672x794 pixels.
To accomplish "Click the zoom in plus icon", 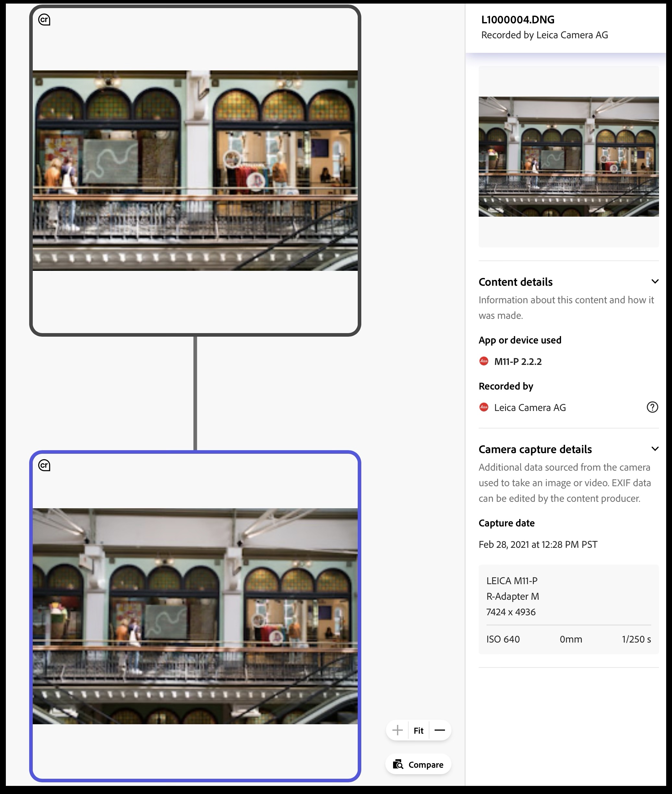I will pos(397,730).
